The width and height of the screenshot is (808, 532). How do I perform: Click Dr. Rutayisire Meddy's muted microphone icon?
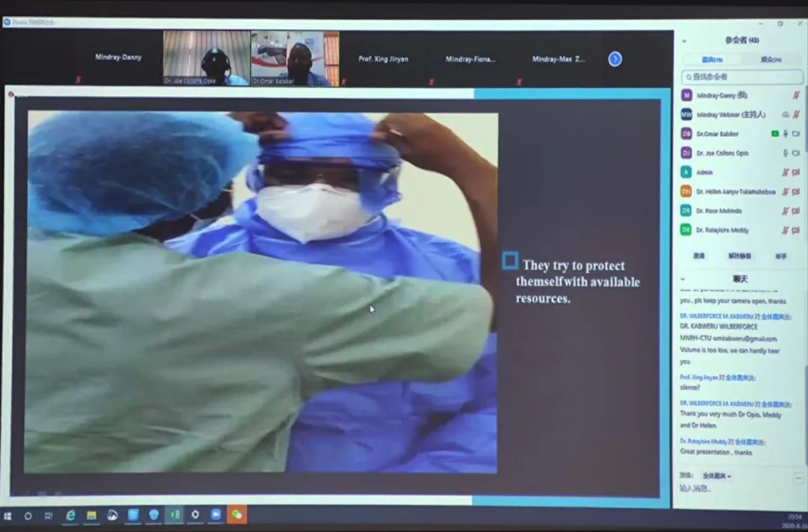pos(785,230)
